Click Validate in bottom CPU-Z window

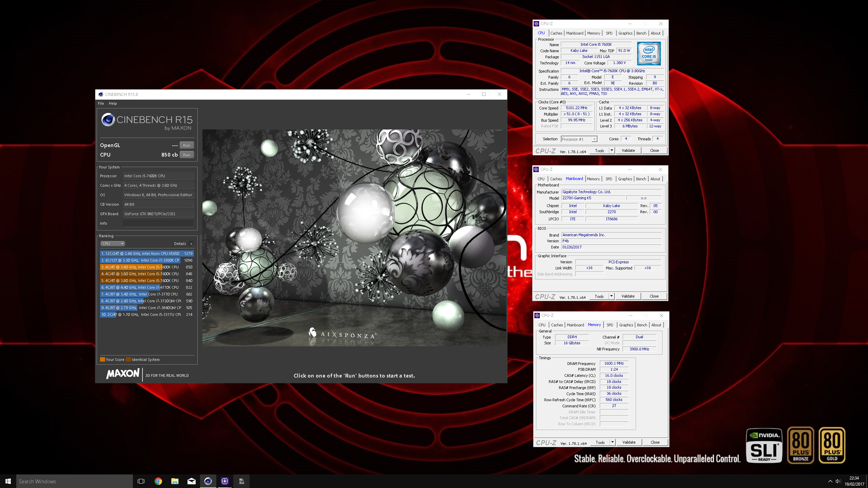[x=629, y=443]
